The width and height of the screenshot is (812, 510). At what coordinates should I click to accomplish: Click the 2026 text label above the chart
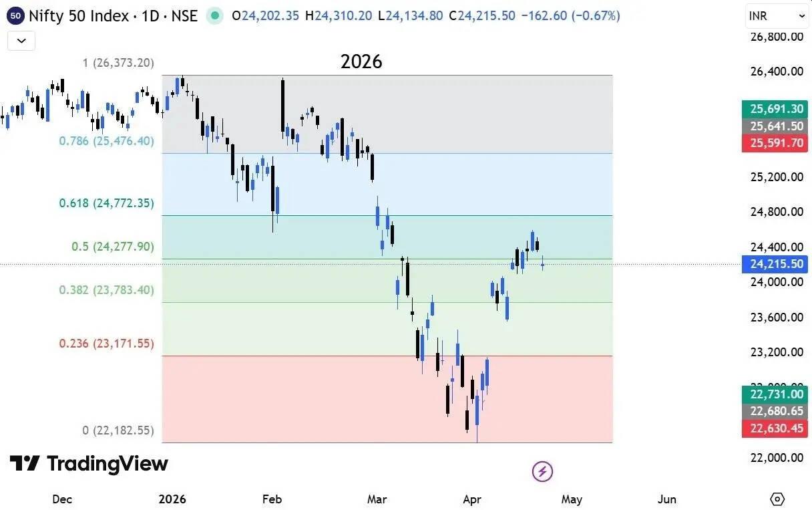click(x=361, y=61)
